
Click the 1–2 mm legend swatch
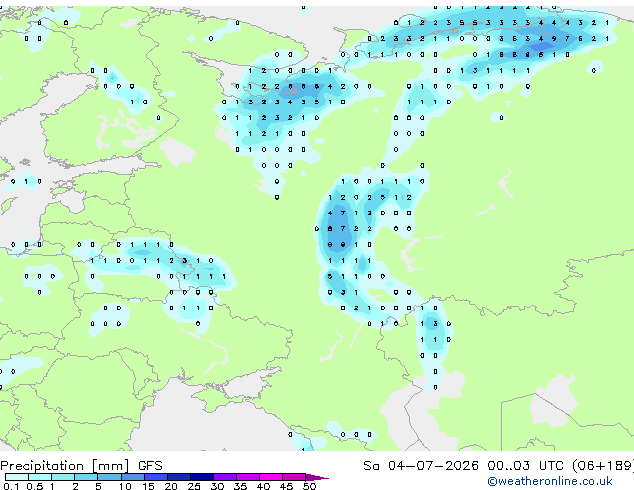[63, 477]
